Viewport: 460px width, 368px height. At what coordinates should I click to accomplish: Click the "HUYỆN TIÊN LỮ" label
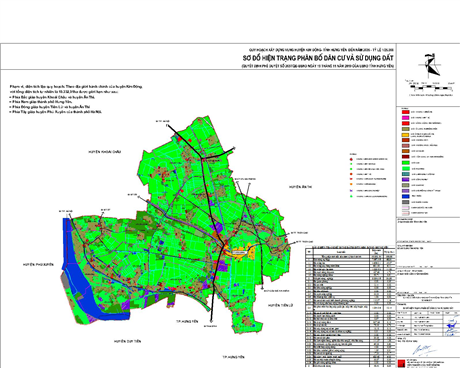click(280, 305)
